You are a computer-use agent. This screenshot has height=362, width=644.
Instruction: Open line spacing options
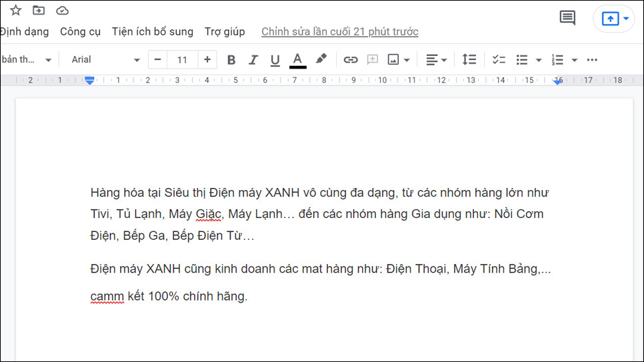pyautogui.click(x=469, y=60)
